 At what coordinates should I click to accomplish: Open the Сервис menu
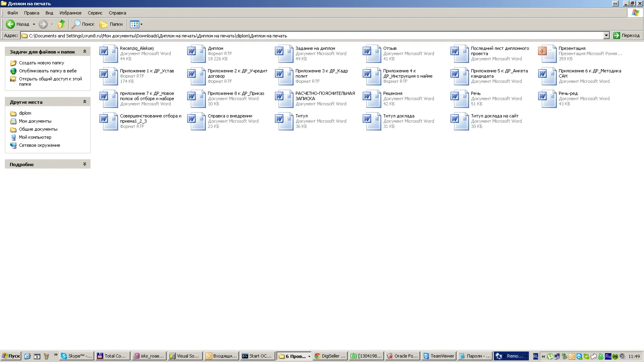[x=95, y=13]
